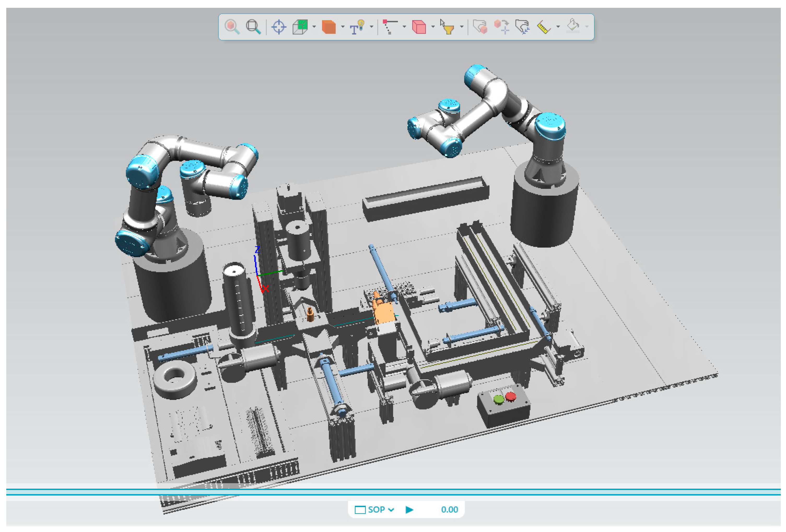
Task: Expand the View Style dropdown arrow
Action: click(343, 27)
